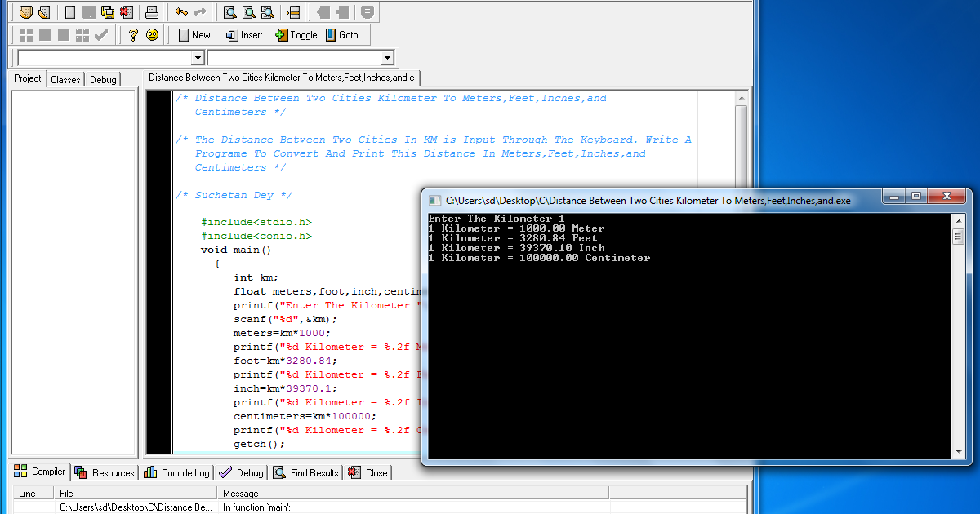Click the console window scrollbar down arrow

(x=959, y=452)
